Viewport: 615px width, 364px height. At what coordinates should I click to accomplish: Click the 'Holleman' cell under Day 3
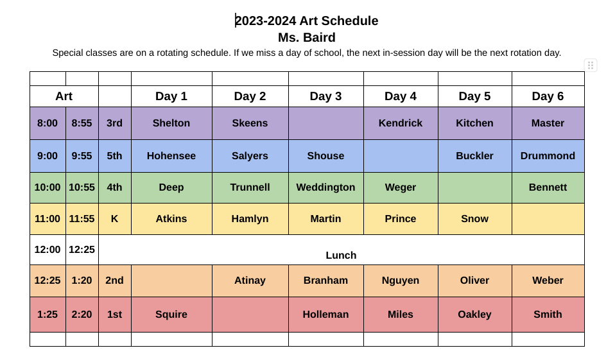[325, 315]
